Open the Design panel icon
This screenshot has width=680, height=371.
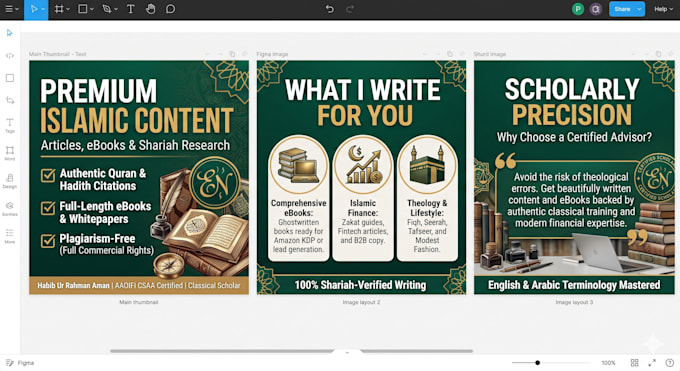coord(10,181)
